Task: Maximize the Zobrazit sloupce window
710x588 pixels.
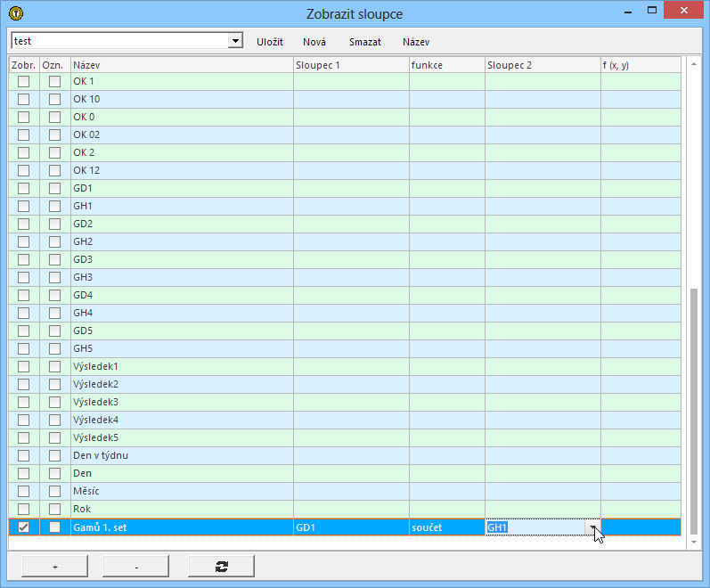Action: pyautogui.click(x=652, y=11)
